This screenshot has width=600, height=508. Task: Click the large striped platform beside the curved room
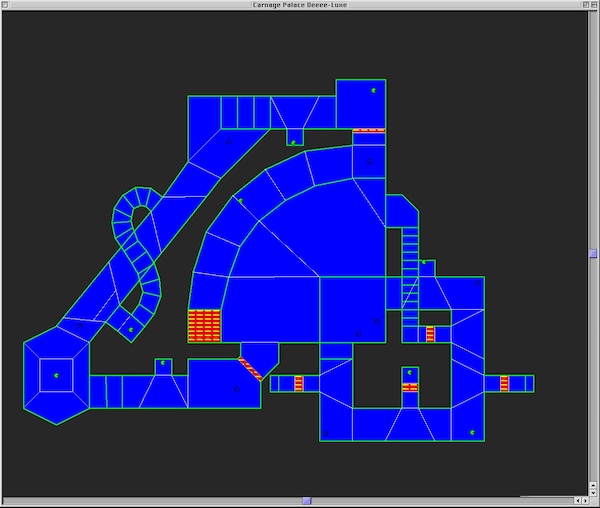pos(204,326)
